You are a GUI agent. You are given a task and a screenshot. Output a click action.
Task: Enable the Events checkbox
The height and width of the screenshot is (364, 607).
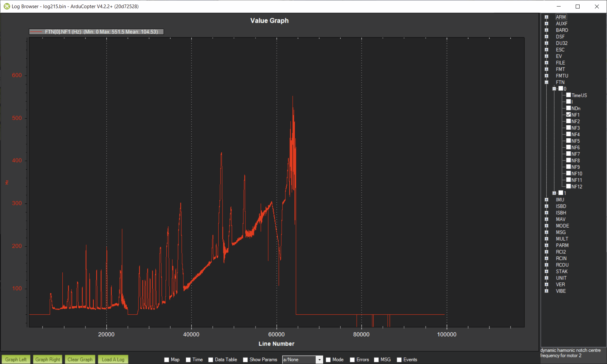point(399,359)
